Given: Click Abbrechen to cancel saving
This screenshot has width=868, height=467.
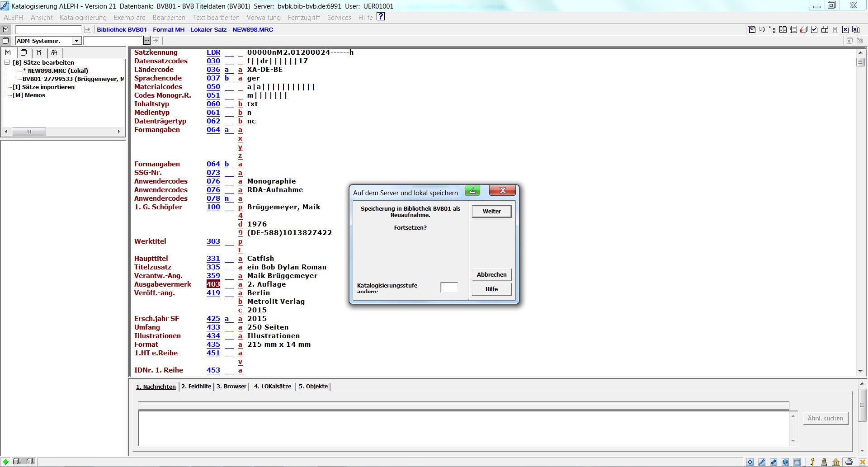Looking at the screenshot, I should tap(491, 274).
